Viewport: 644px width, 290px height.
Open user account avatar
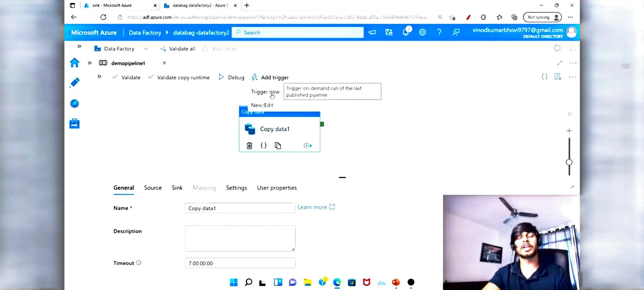(571, 32)
